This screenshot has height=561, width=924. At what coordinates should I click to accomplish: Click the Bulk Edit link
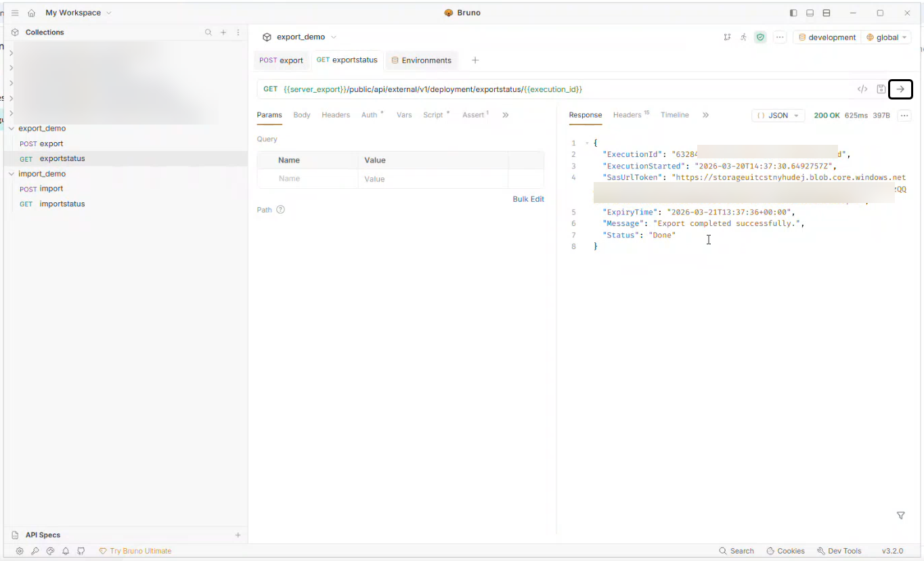pos(528,199)
